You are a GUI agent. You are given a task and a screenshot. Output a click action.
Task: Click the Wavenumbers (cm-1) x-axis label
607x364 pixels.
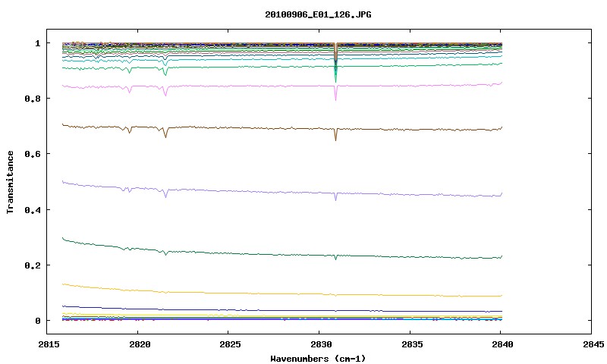(318, 359)
